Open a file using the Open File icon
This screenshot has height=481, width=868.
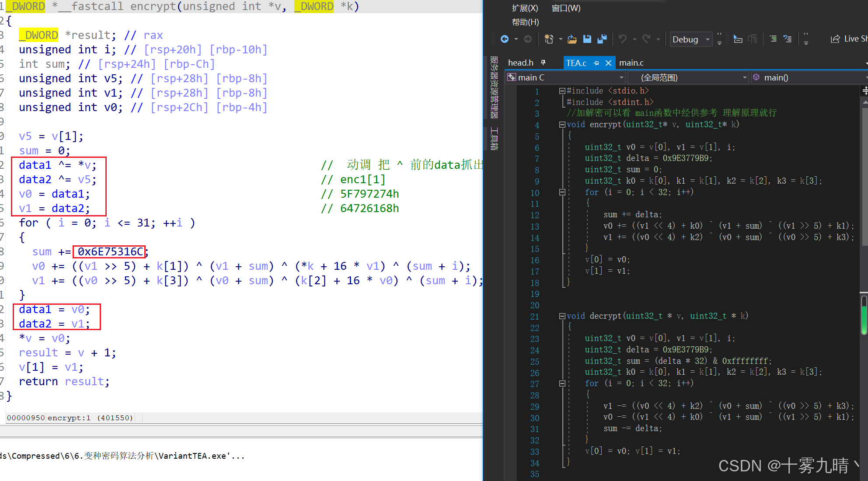572,39
